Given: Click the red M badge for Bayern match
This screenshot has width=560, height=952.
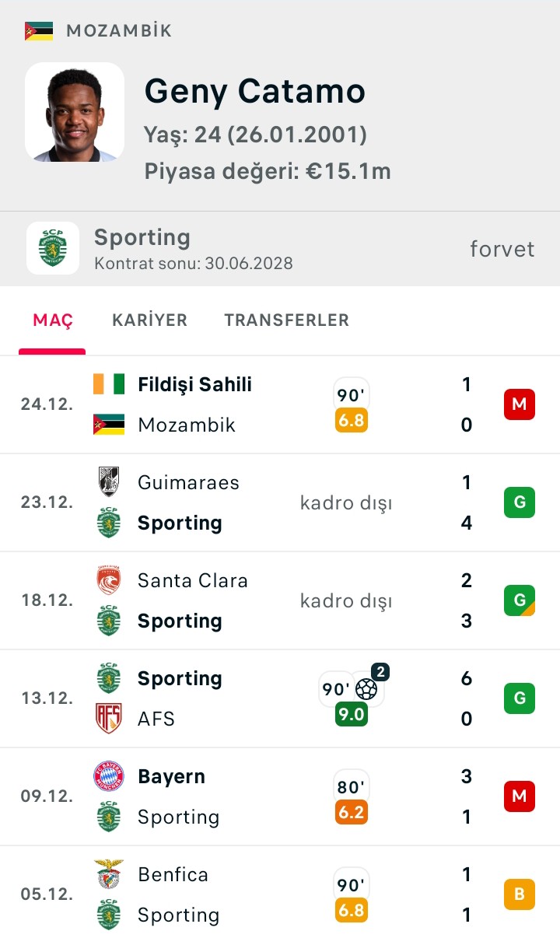Looking at the screenshot, I should click(x=520, y=796).
